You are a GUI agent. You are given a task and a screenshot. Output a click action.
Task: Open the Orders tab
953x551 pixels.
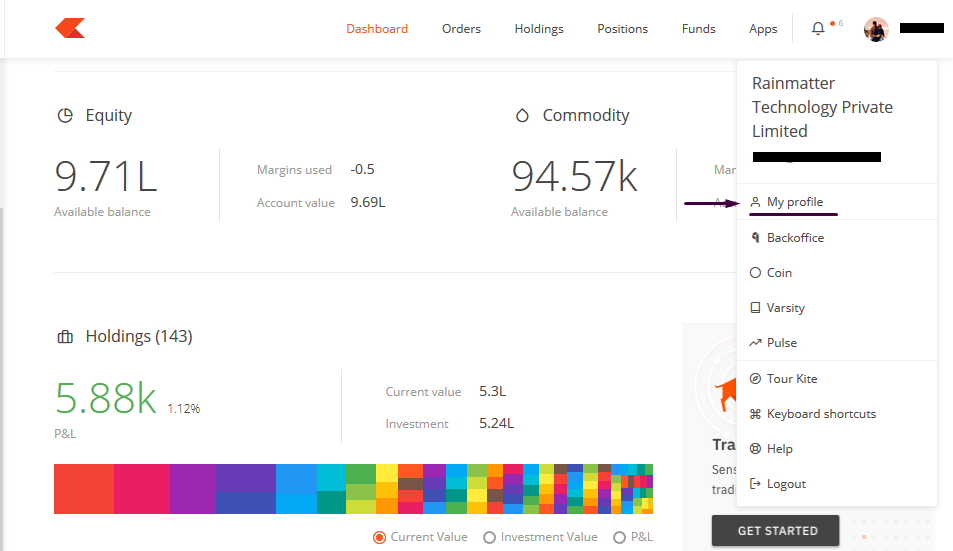point(461,29)
